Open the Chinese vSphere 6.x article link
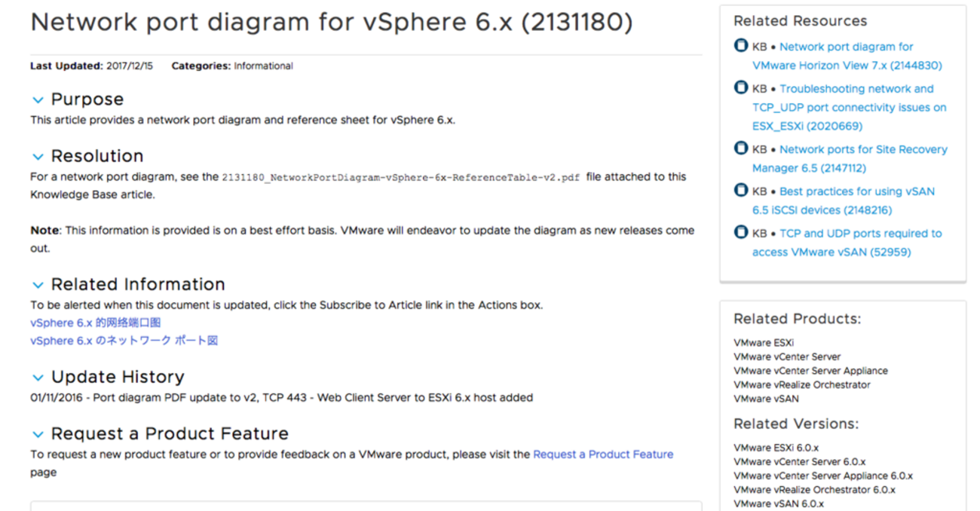The image size is (980, 511). (95, 323)
